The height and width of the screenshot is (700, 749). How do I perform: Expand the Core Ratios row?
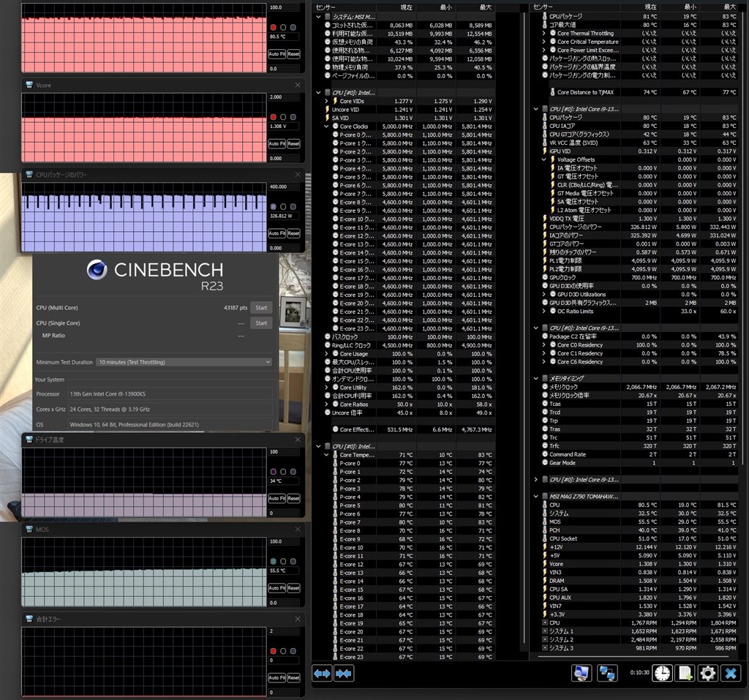coord(327,404)
